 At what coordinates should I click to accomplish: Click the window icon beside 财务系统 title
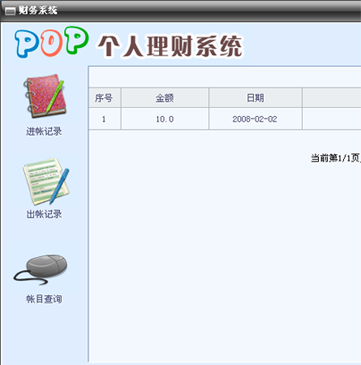coord(11,11)
